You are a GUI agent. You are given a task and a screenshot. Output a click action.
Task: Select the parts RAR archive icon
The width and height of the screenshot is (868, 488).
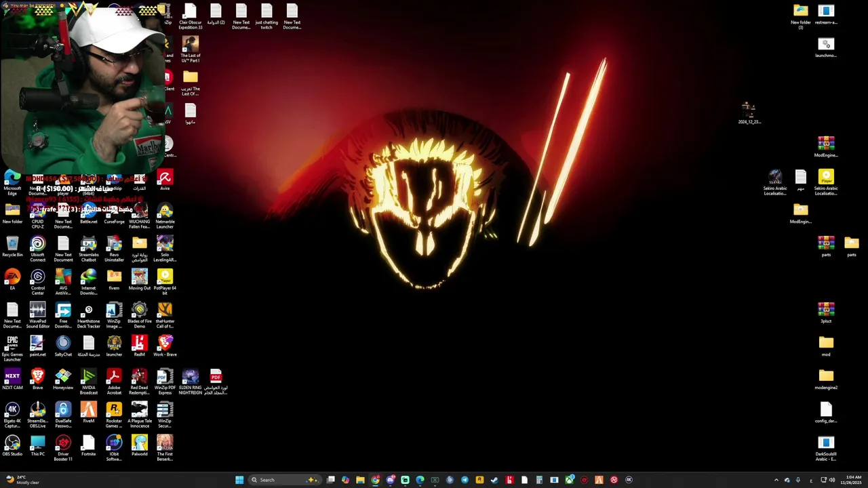pyautogui.click(x=826, y=247)
